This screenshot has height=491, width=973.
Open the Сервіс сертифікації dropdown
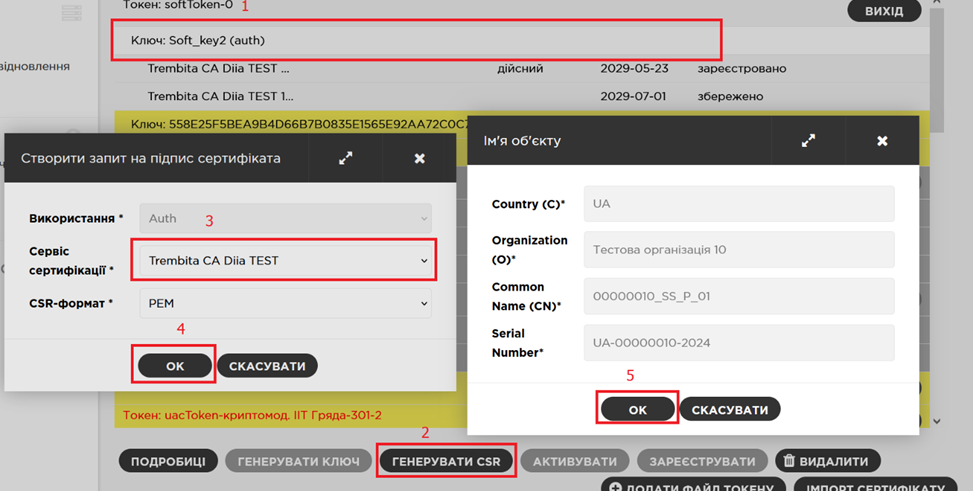click(285, 261)
